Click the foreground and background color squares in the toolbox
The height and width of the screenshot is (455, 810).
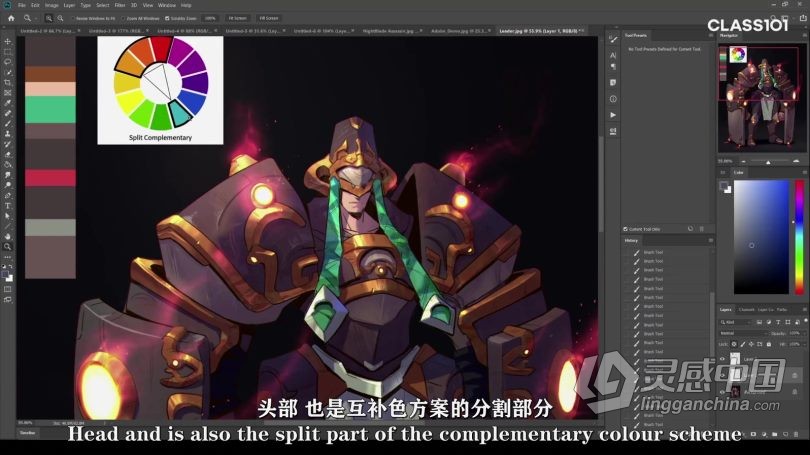coord(7,276)
